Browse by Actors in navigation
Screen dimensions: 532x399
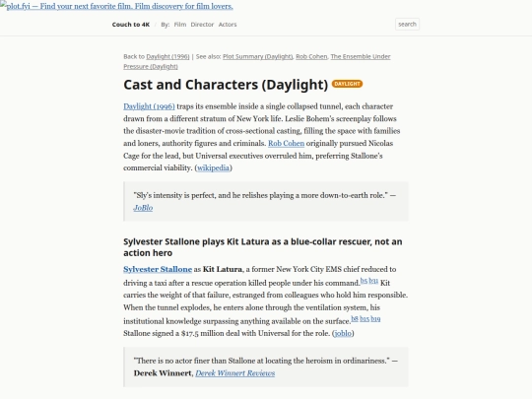(228, 25)
